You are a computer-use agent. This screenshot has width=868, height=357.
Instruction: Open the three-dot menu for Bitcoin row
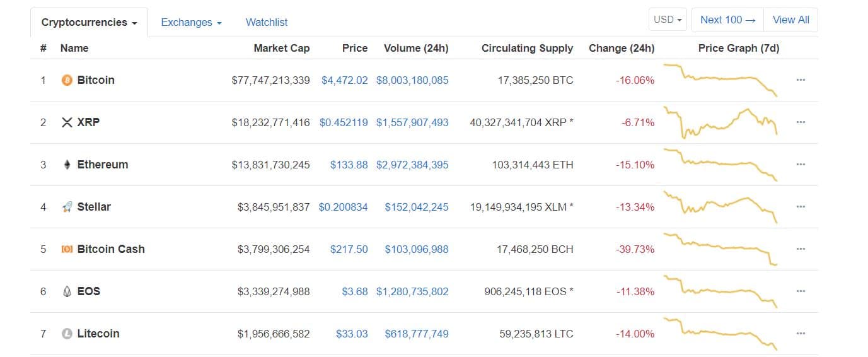pos(801,80)
